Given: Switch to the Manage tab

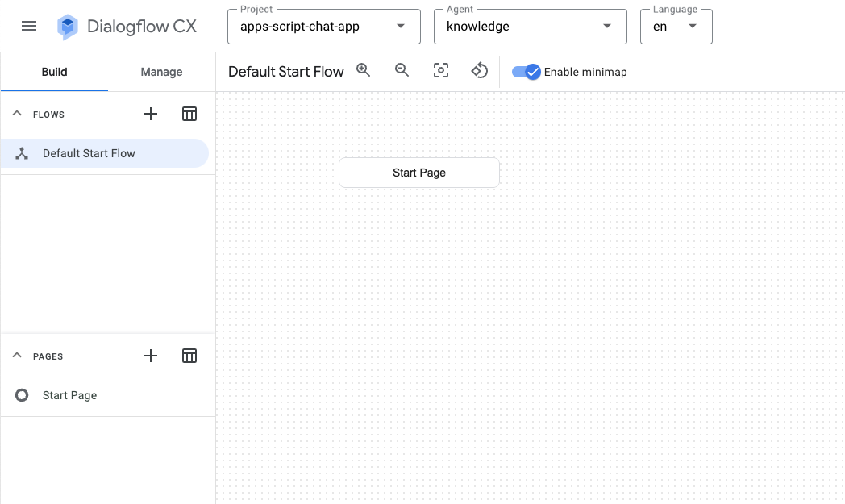Looking at the screenshot, I should click(x=161, y=72).
